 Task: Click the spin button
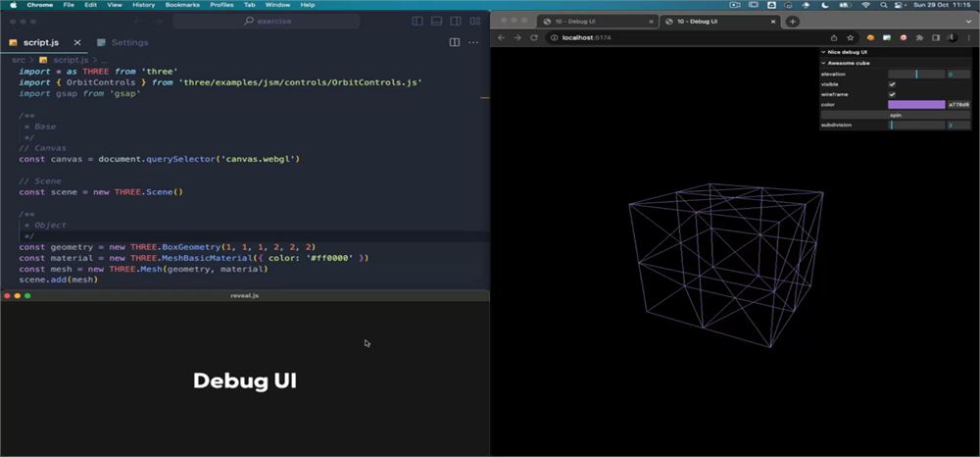tap(896, 115)
